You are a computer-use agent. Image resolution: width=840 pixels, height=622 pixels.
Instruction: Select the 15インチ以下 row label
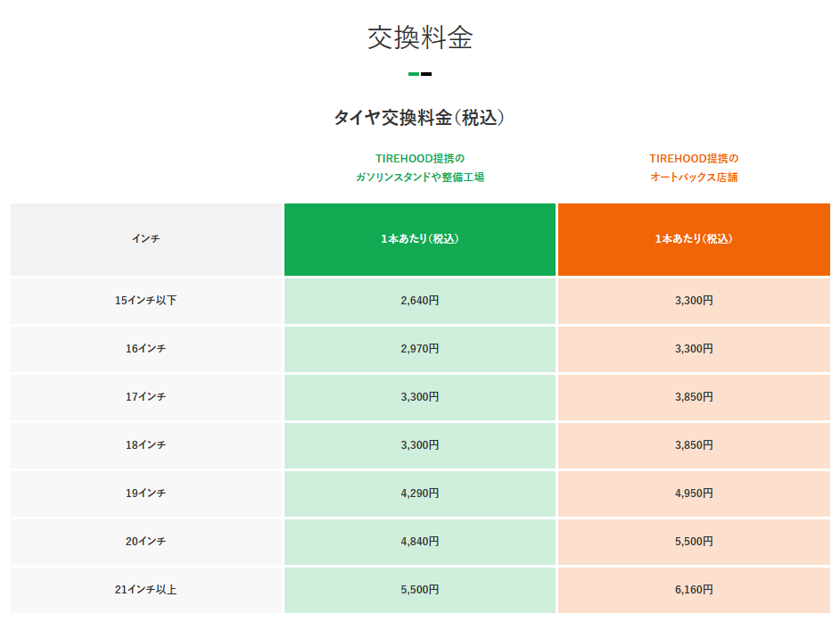coord(145,301)
